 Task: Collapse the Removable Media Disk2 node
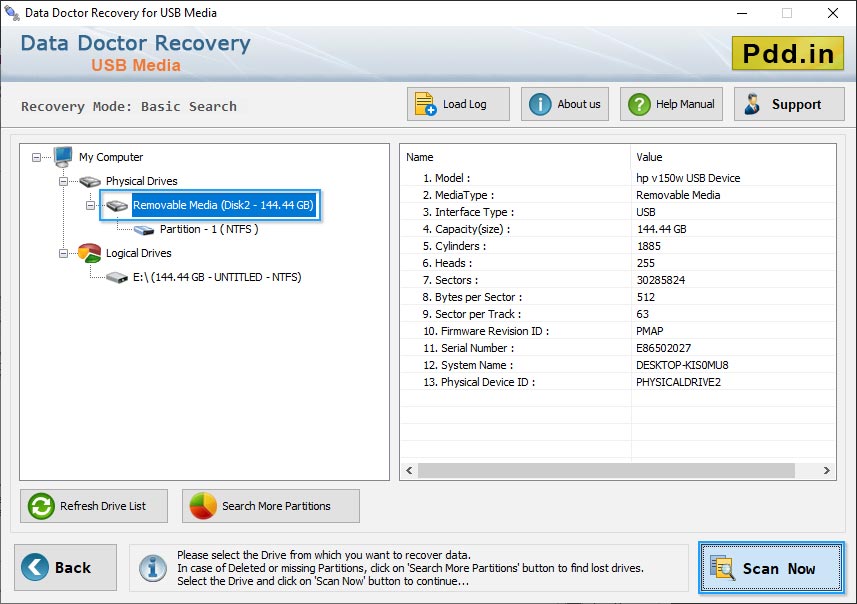click(x=91, y=206)
